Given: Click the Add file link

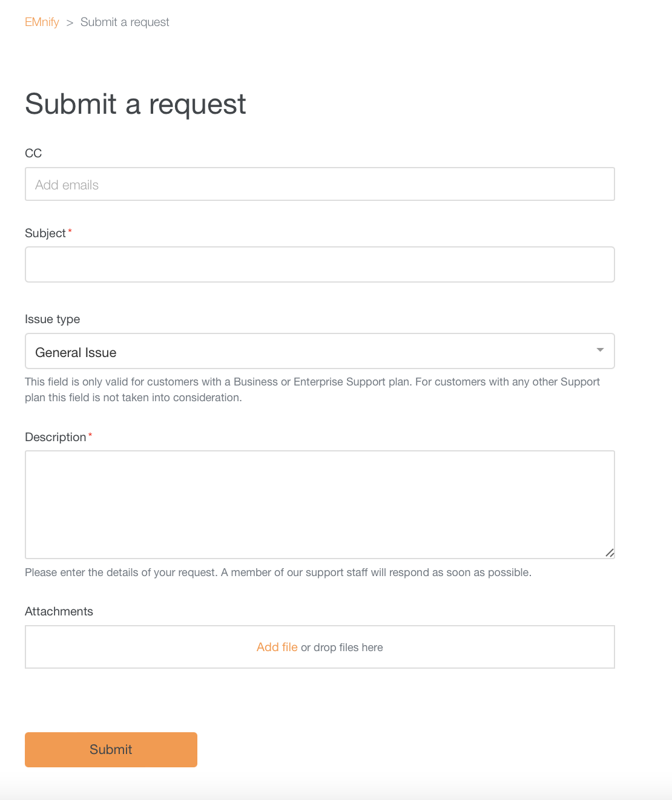Looking at the screenshot, I should (277, 647).
